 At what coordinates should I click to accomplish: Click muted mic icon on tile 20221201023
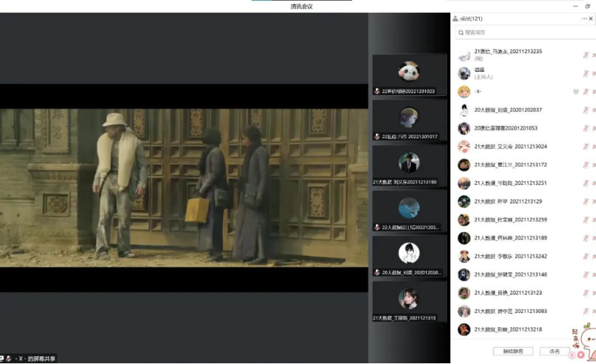[377, 91]
